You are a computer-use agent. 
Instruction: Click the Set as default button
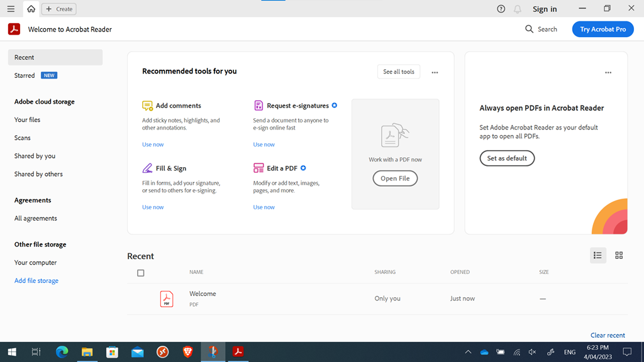point(507,158)
